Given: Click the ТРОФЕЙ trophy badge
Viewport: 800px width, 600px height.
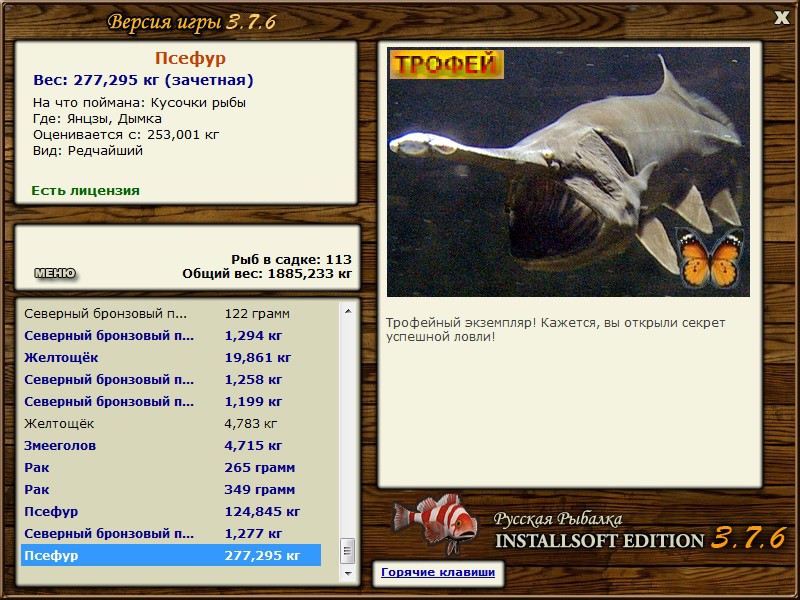Looking at the screenshot, I should coord(446,64).
